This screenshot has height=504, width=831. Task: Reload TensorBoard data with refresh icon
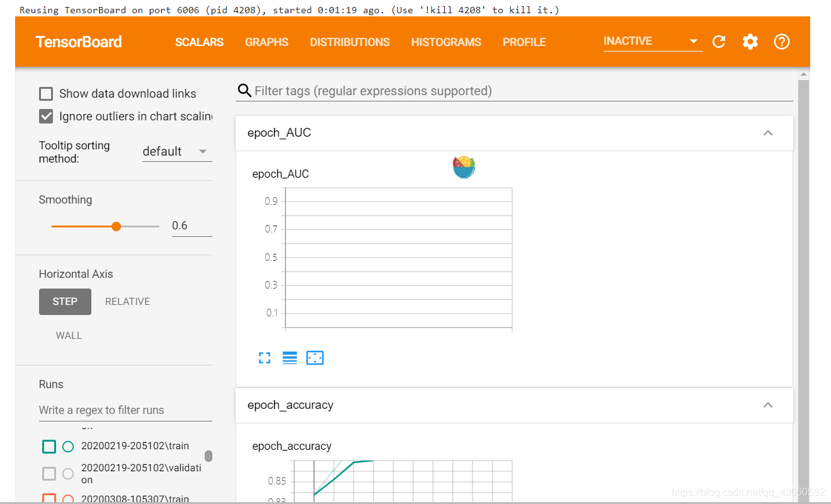tap(719, 42)
